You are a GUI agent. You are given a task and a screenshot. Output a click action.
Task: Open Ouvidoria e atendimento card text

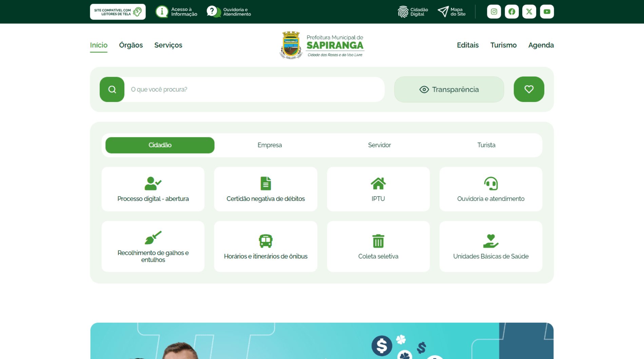click(491, 199)
